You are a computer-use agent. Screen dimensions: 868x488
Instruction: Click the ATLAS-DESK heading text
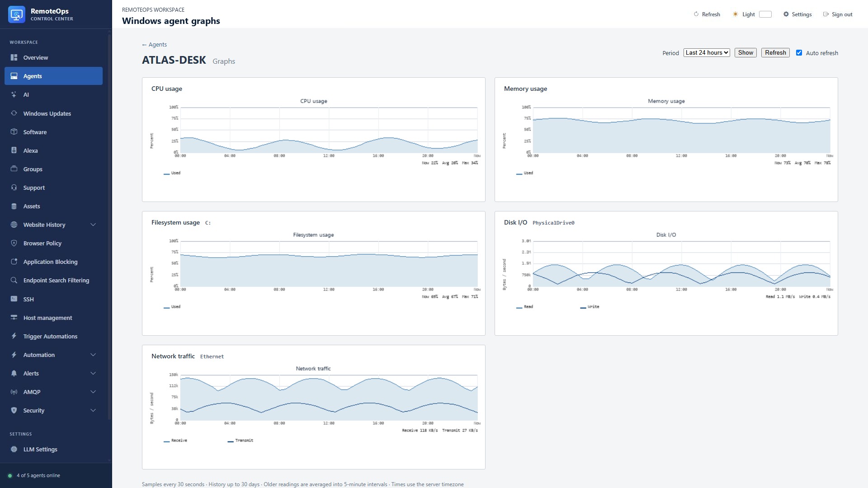point(174,60)
